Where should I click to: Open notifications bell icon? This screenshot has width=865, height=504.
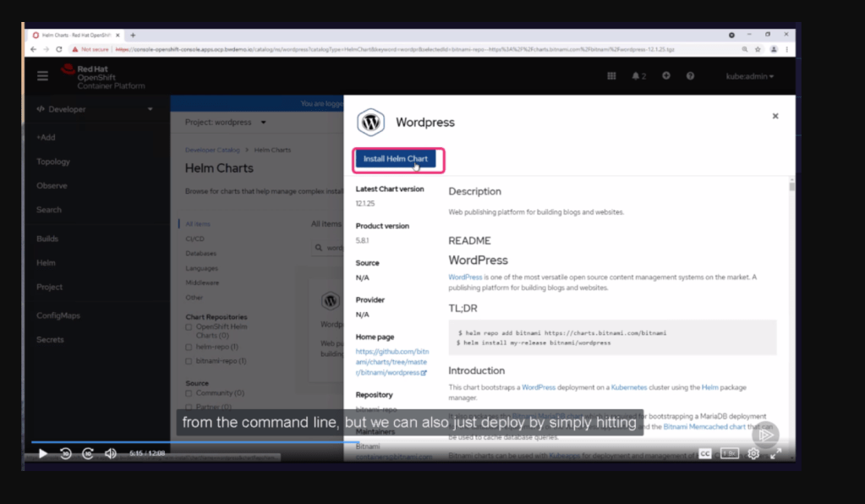pos(638,76)
